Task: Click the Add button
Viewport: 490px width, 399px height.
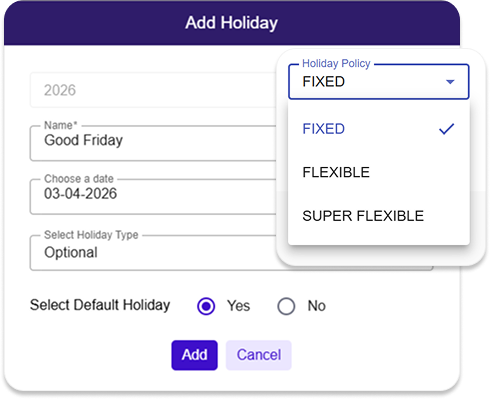Action: (x=194, y=355)
